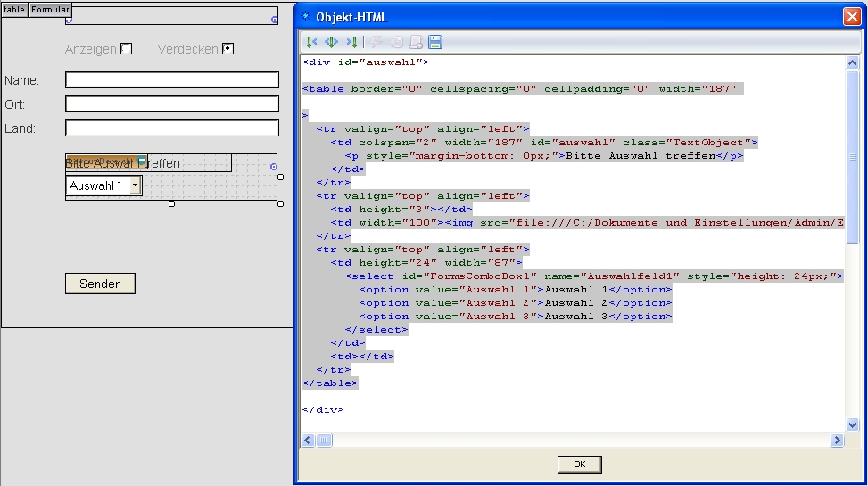The image size is (868, 486).
Task: Close the Objekt-HTML dialog window
Action: pos(852,17)
